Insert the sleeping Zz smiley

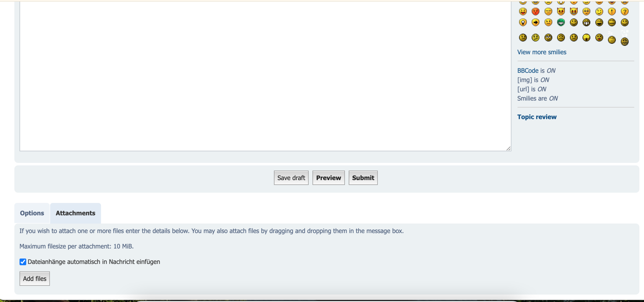click(612, 39)
